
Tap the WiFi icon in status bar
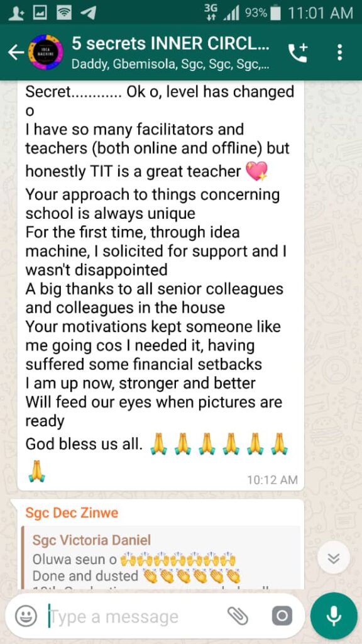point(64,13)
